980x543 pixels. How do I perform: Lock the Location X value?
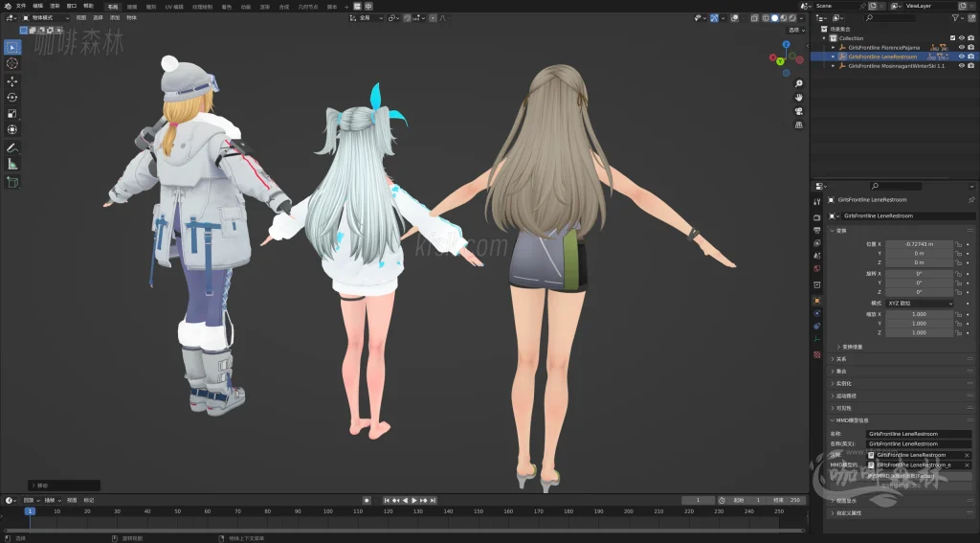(x=959, y=244)
